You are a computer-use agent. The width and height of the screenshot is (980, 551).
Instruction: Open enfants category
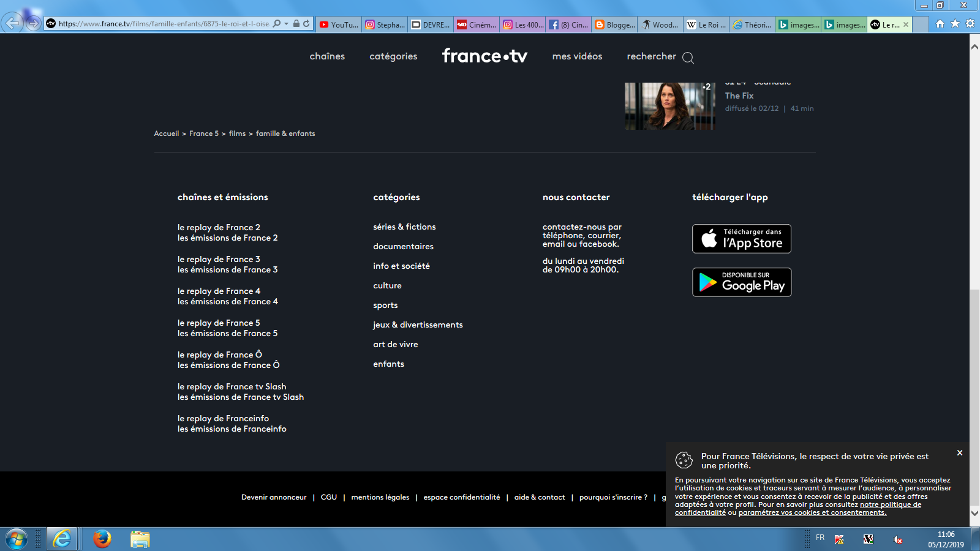tap(388, 364)
